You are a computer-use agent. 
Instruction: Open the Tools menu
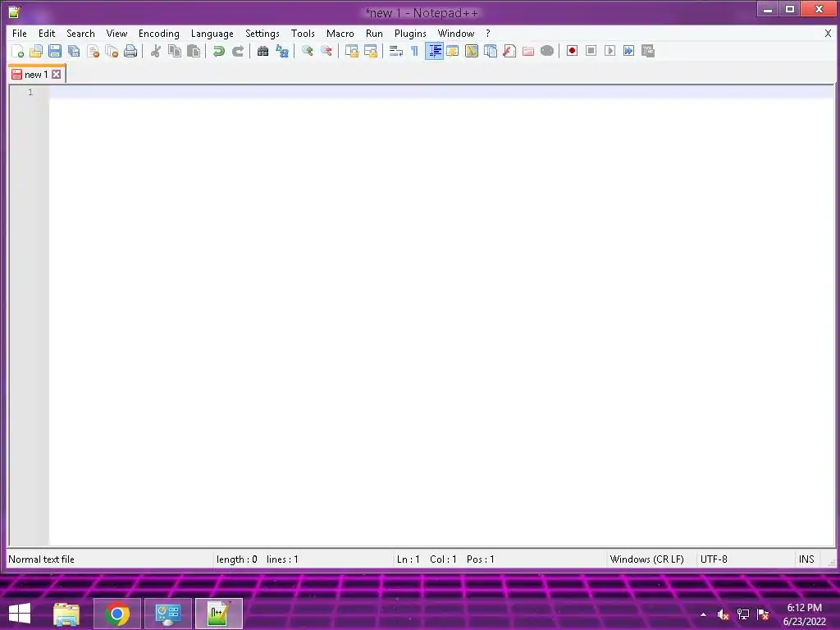pyautogui.click(x=303, y=33)
